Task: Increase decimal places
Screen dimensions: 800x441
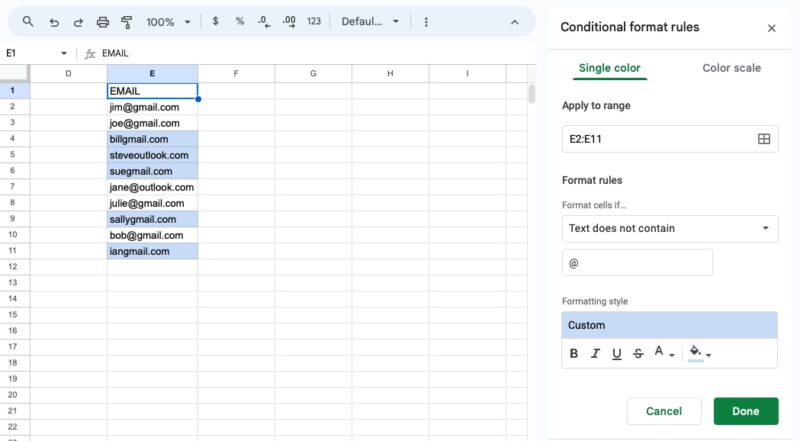Action: click(289, 21)
